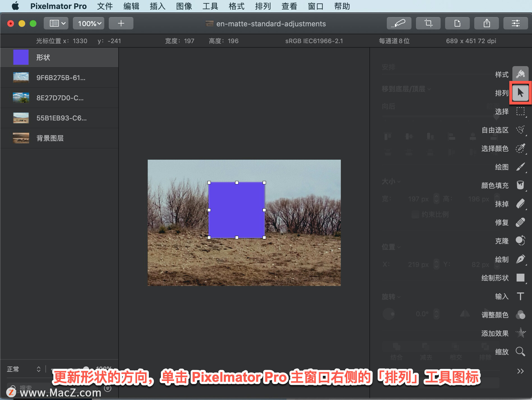The height and width of the screenshot is (400, 532).
Task: Click the purple square shape on canvas
Action: coord(237,210)
